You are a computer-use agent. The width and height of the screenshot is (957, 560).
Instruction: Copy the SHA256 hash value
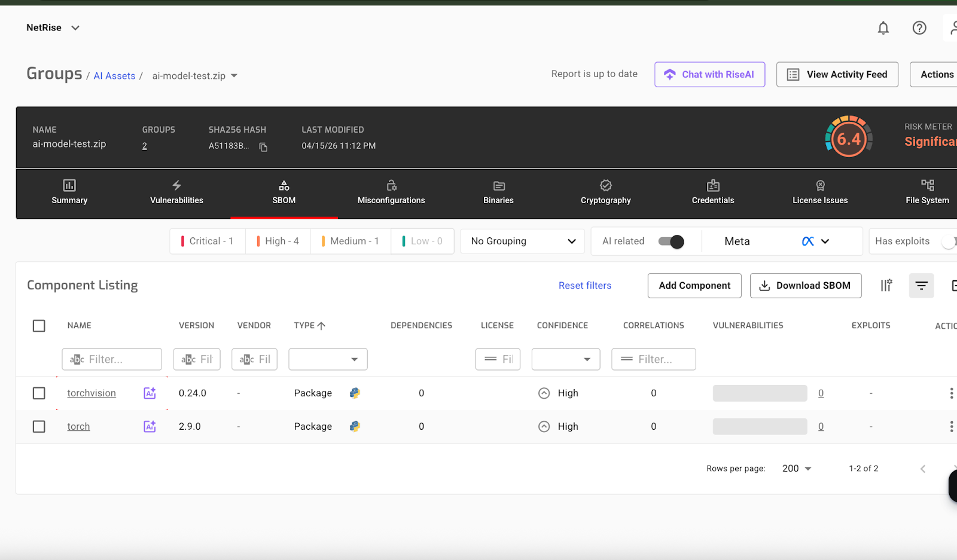click(x=263, y=147)
